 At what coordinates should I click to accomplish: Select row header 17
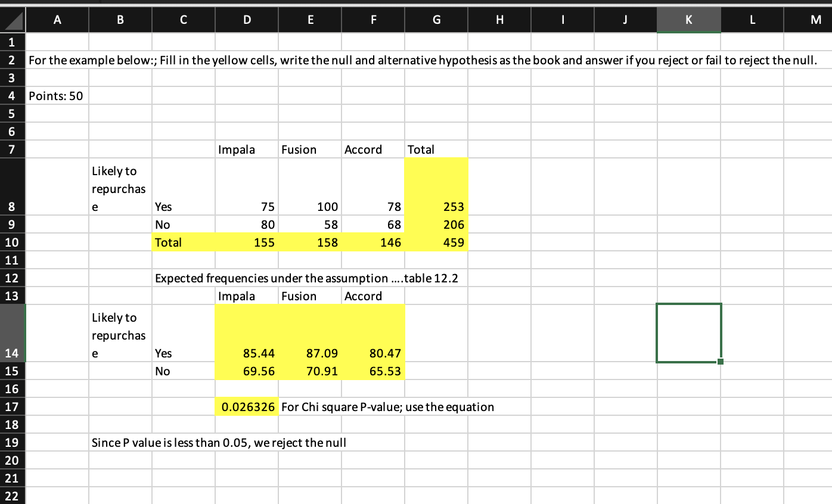[x=13, y=407]
